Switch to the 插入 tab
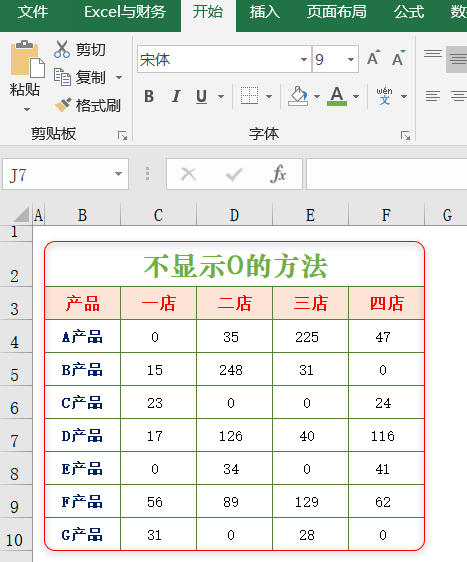The width and height of the screenshot is (467, 562). [265, 12]
